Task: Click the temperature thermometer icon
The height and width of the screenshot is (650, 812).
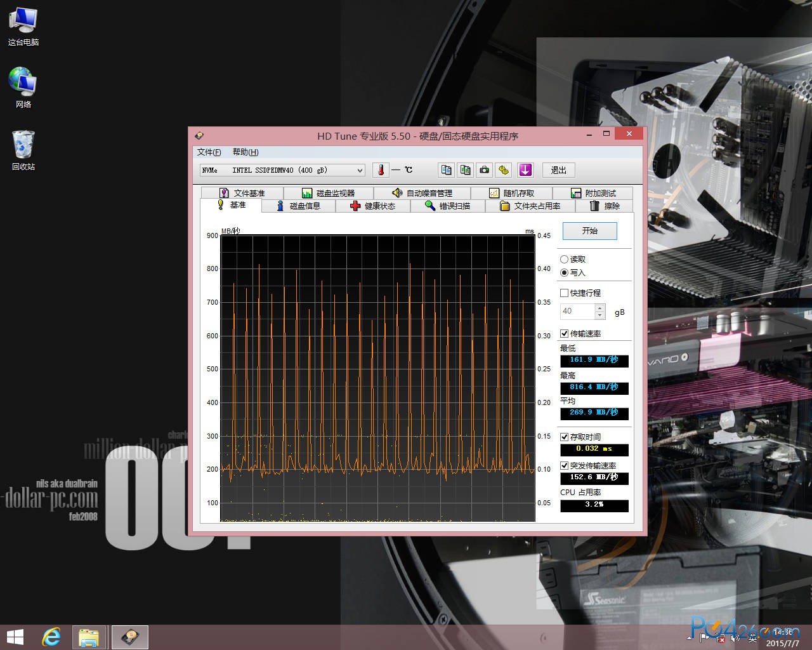Action: coord(381,170)
